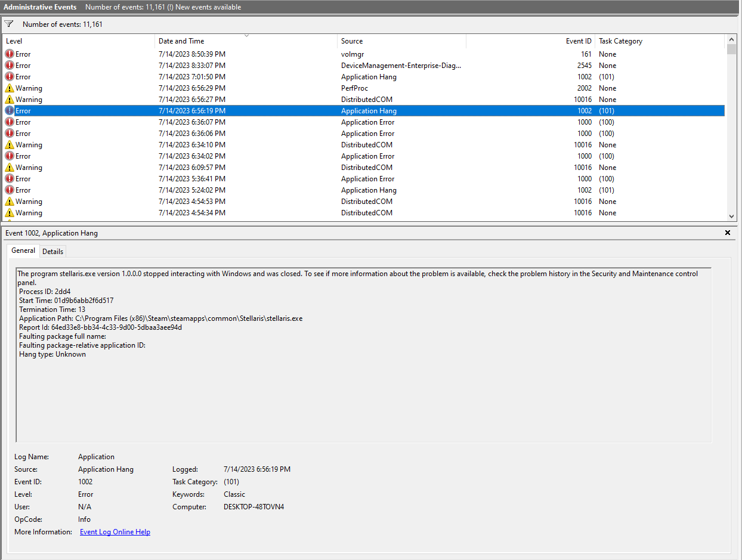Click the warning icon on the PerfProc row
This screenshot has height=560, width=742.
(10, 88)
